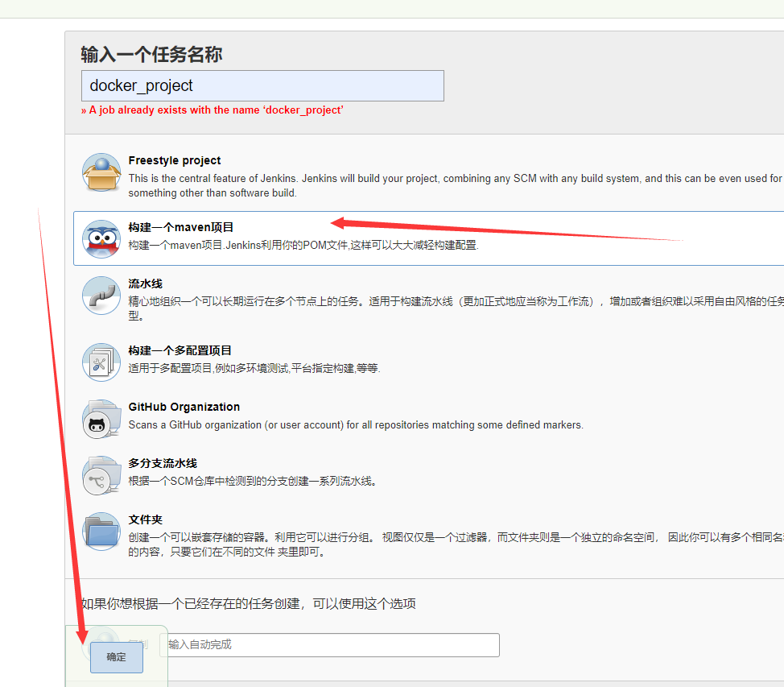Select the 流水线 title
Screen dimensions: 784x687
146,283
